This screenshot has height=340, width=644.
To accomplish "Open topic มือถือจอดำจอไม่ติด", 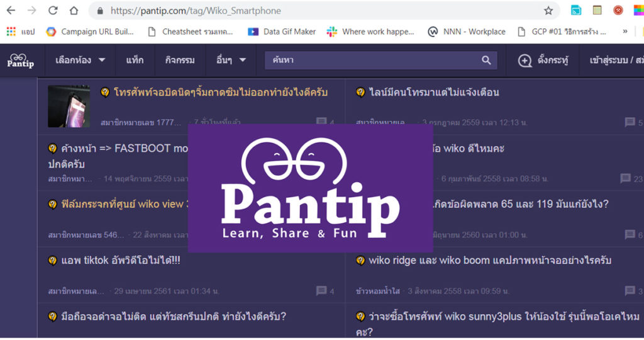I will tap(174, 317).
